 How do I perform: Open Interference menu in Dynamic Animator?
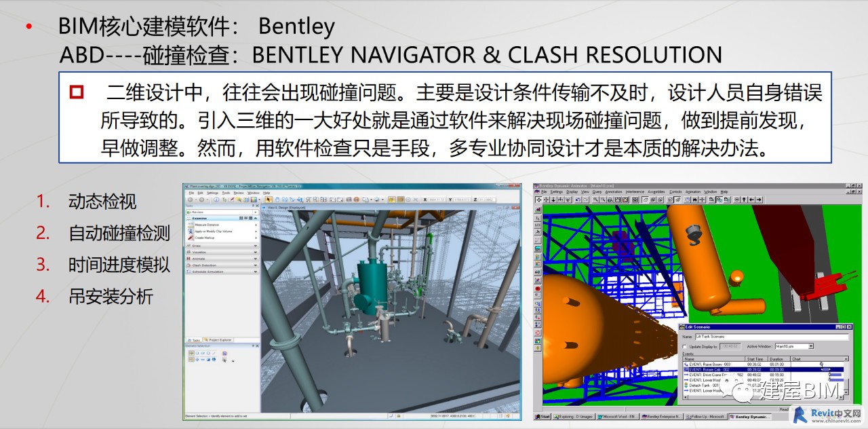[635, 191]
